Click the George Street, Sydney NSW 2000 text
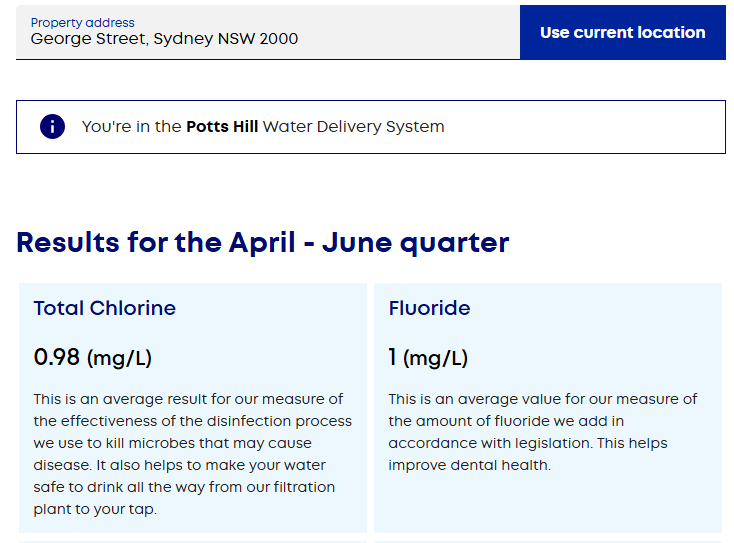Image resolution: width=734 pixels, height=543 pixels. pyautogui.click(x=164, y=40)
